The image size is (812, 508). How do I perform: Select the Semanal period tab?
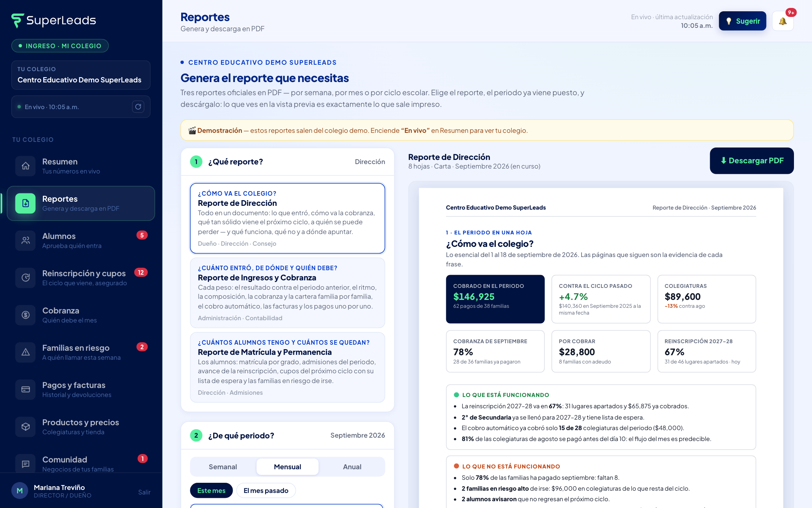point(223,467)
